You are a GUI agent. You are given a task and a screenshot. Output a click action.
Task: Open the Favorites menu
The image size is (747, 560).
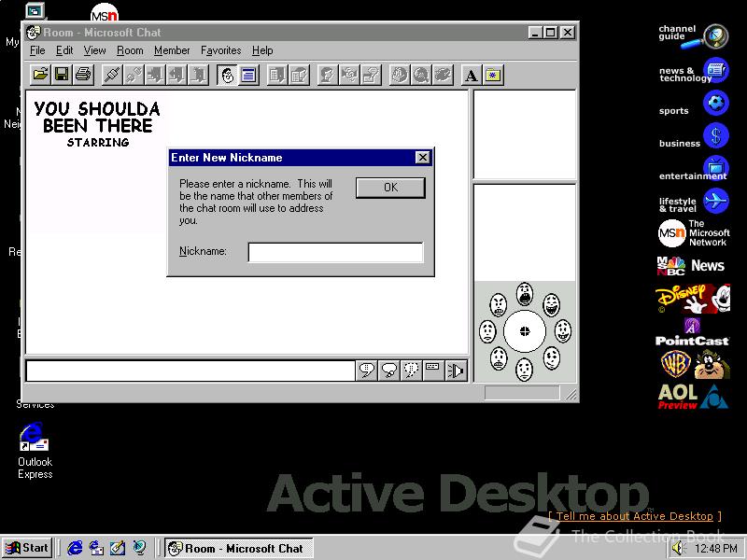point(220,50)
